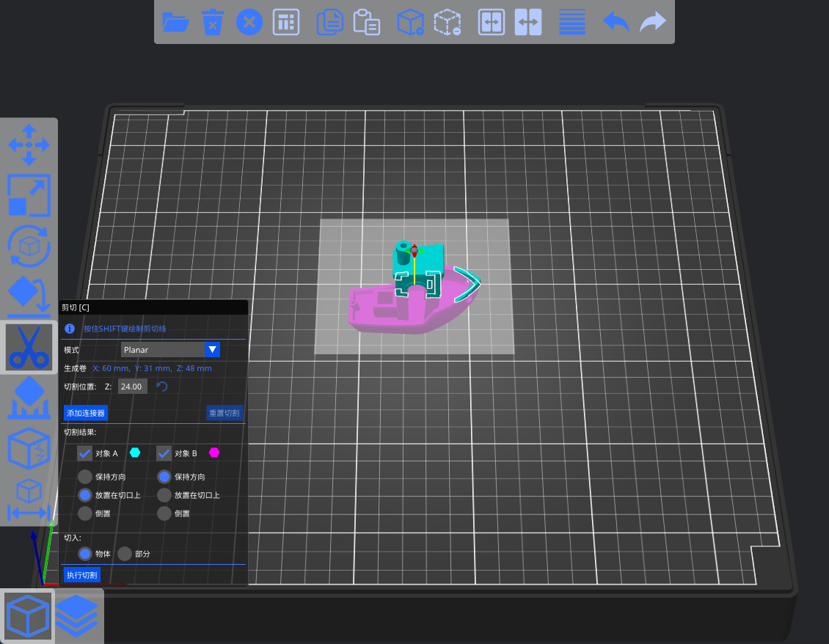Click the copy icon in top toolbar
Viewport: 829px width, 644px height.
point(330,22)
